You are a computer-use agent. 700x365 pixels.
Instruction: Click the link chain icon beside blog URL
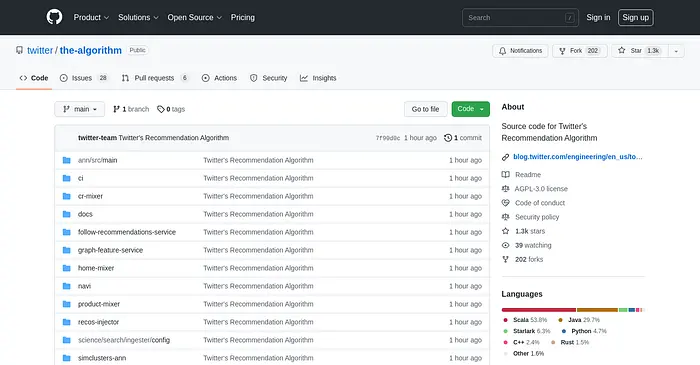[x=505, y=157]
